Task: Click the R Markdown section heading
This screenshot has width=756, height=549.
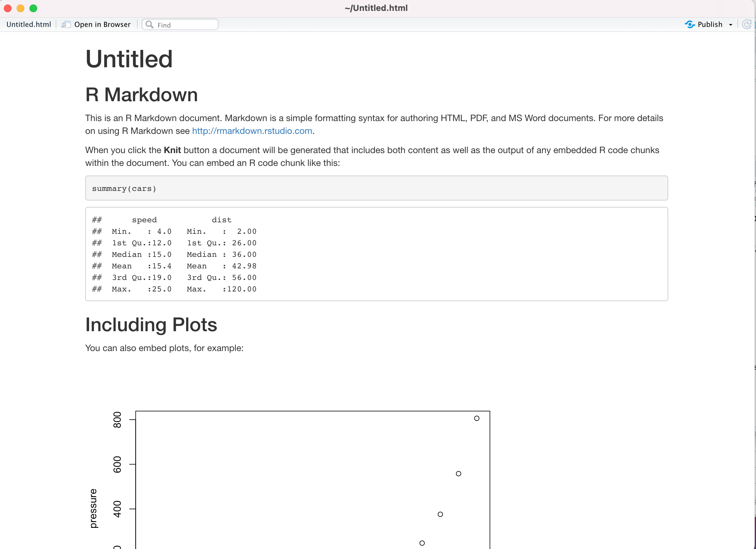Action: pos(141,95)
